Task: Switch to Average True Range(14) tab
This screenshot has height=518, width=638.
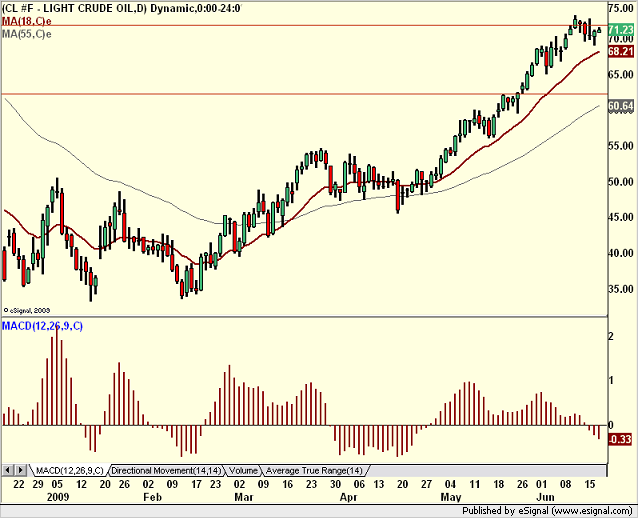Action: point(314,471)
